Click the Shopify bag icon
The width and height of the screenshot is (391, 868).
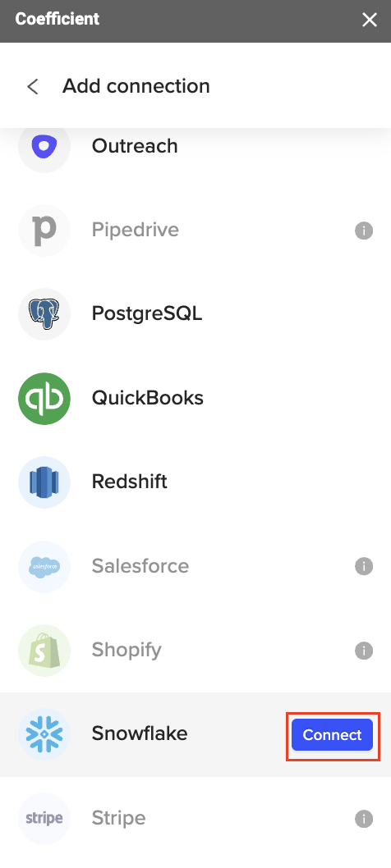coord(44,651)
